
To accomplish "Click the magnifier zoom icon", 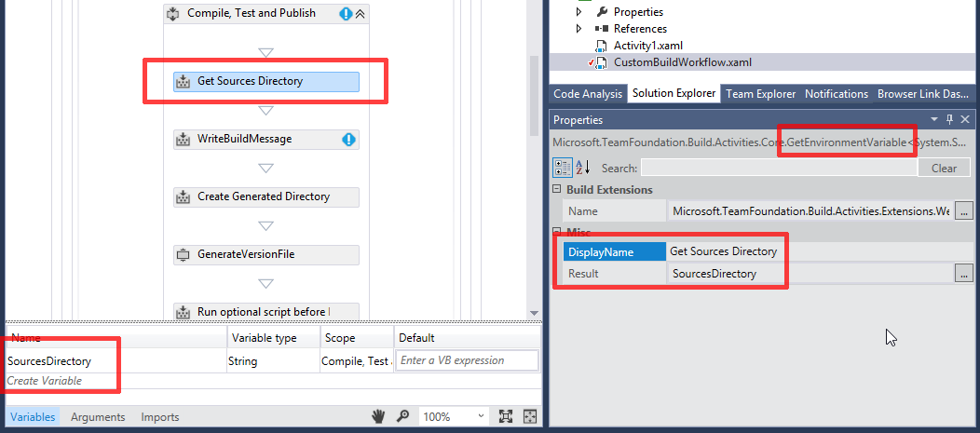I will point(402,416).
